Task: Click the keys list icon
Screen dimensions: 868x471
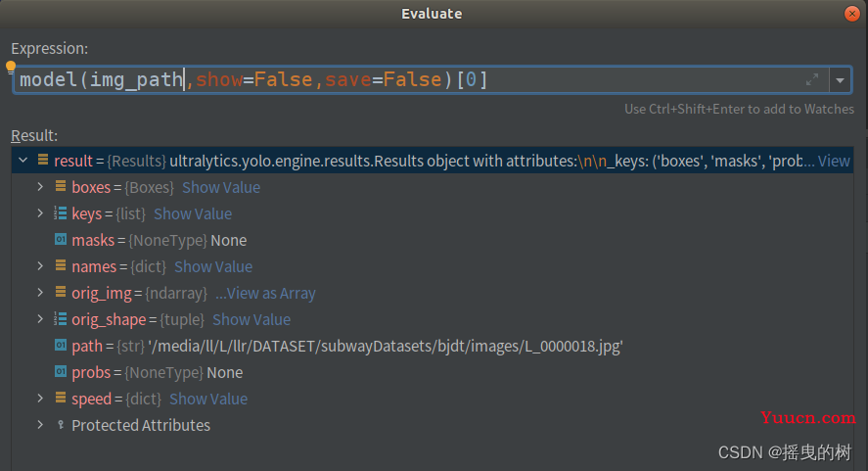Action: [x=61, y=213]
